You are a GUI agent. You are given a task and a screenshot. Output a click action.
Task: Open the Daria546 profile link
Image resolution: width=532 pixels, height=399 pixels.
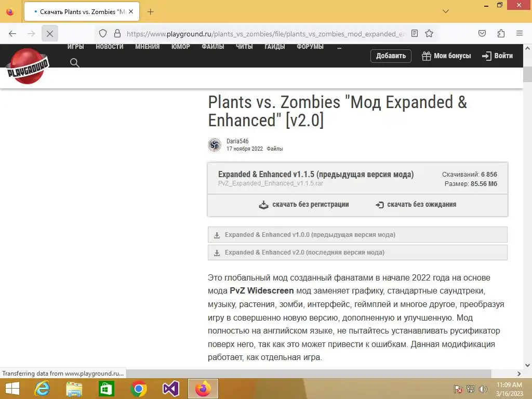(237, 141)
